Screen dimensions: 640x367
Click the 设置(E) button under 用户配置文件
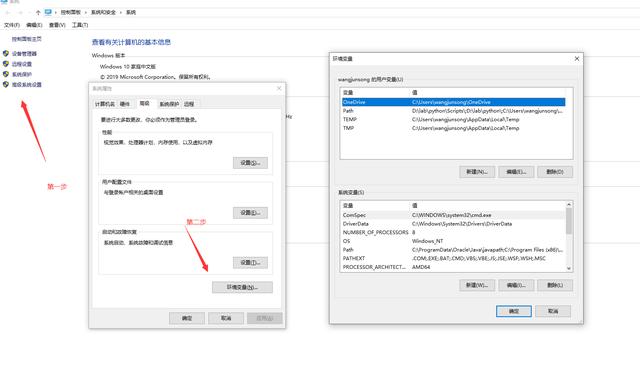tap(250, 213)
